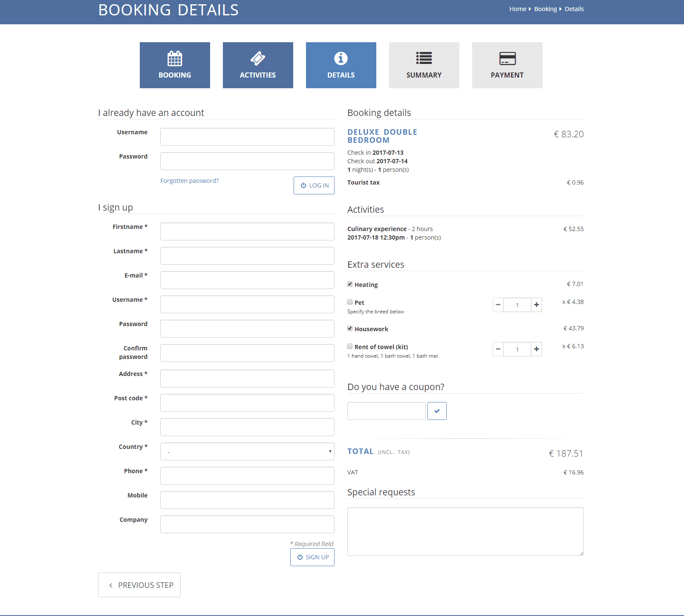
Task: Select the ticket icon on the Activities step
Action: pyautogui.click(x=257, y=58)
